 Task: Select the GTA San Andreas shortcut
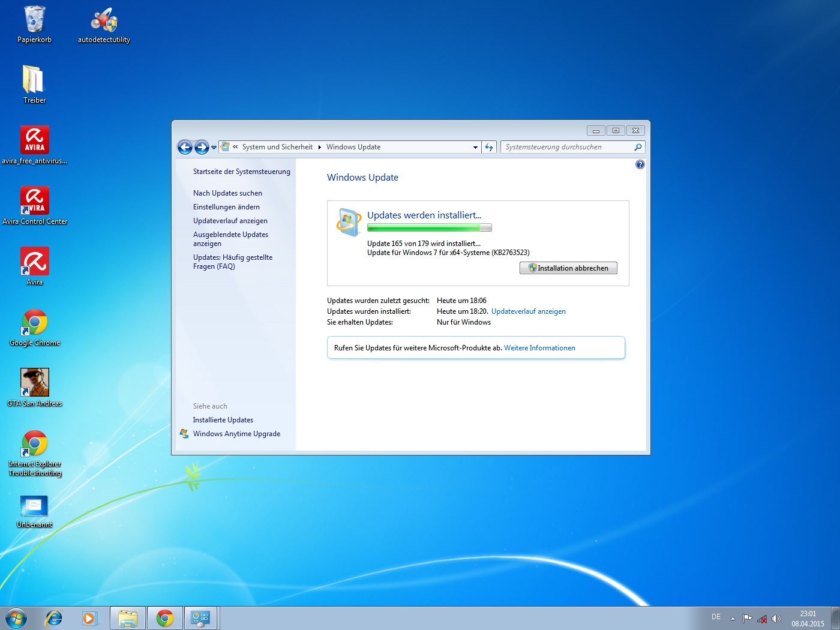click(x=34, y=388)
